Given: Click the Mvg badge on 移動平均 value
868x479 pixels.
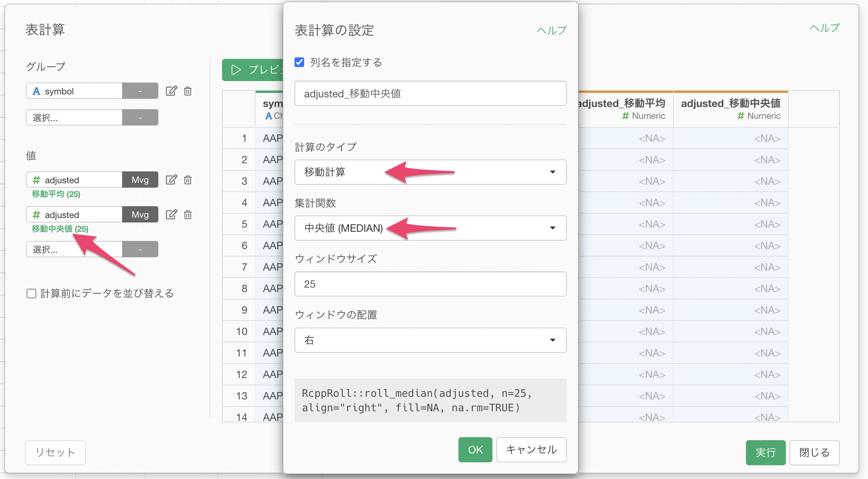Looking at the screenshot, I should (x=140, y=180).
